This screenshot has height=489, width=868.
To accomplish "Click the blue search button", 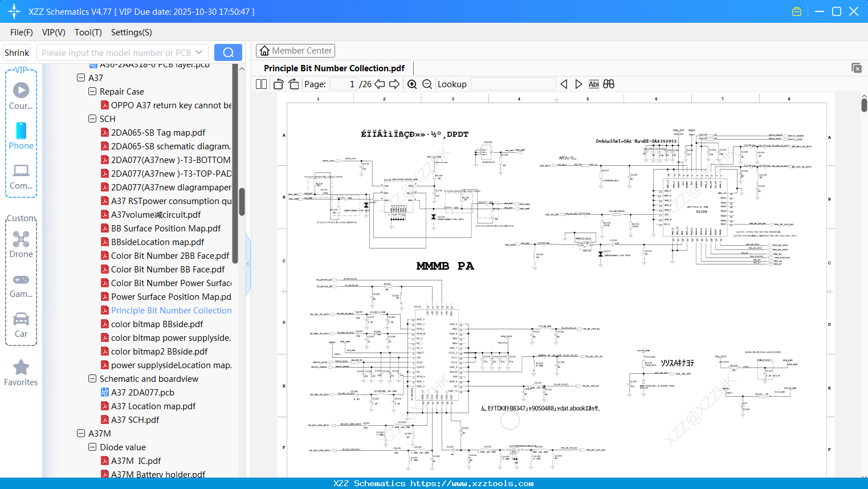I will coord(228,52).
